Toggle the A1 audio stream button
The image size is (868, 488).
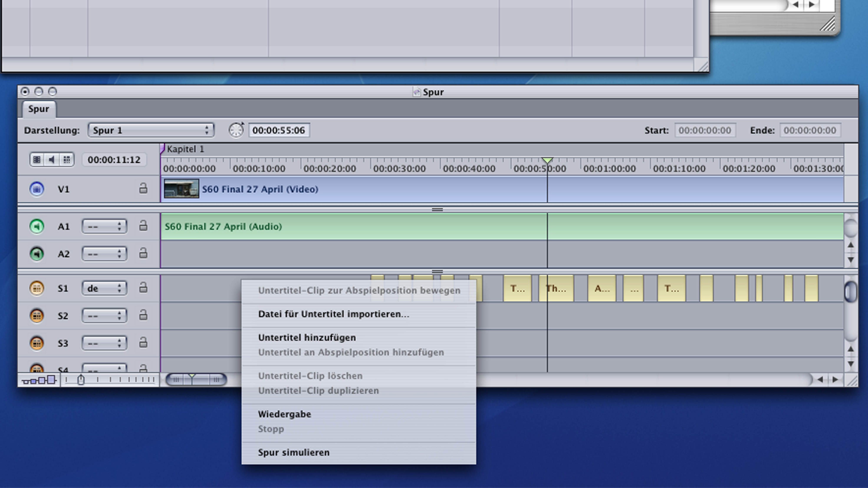(37, 226)
